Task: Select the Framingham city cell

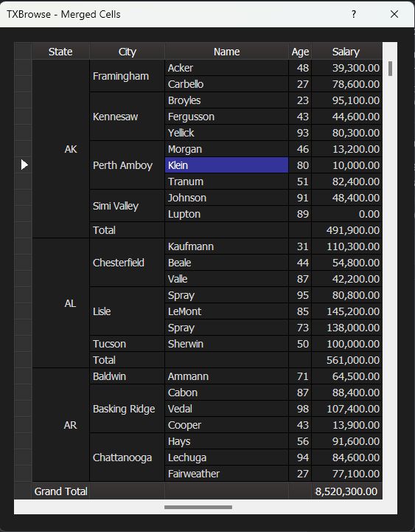Action: coord(127,76)
